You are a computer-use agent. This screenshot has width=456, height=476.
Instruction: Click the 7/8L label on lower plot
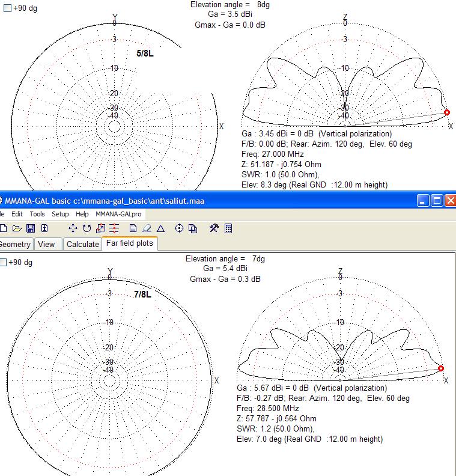(x=142, y=294)
